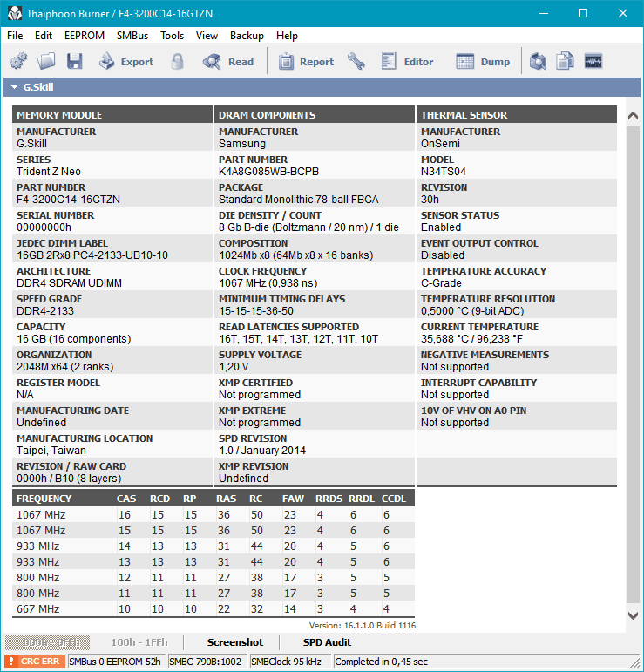This screenshot has width=644, height=672.
Task: Click the SPD Audit button
Action: tap(327, 642)
